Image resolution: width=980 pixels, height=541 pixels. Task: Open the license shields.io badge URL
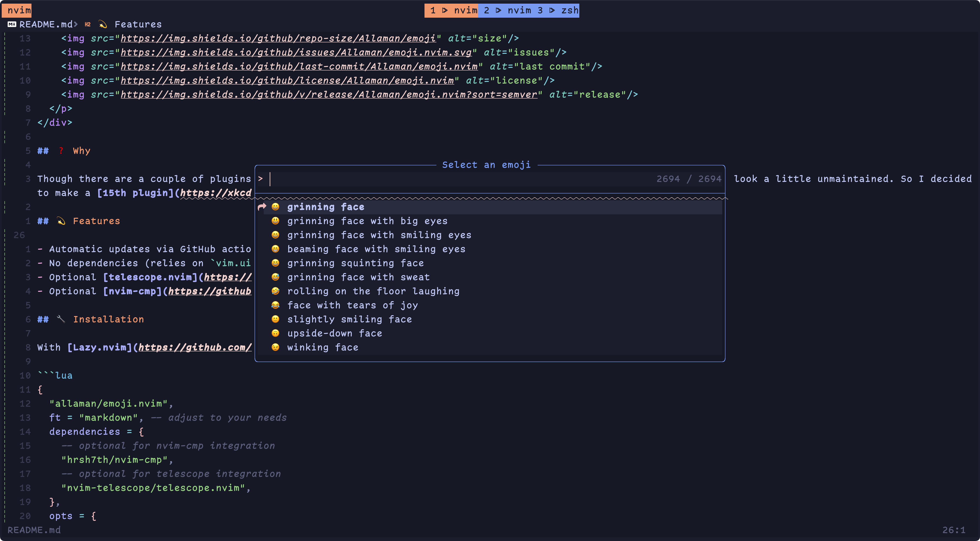click(x=287, y=81)
